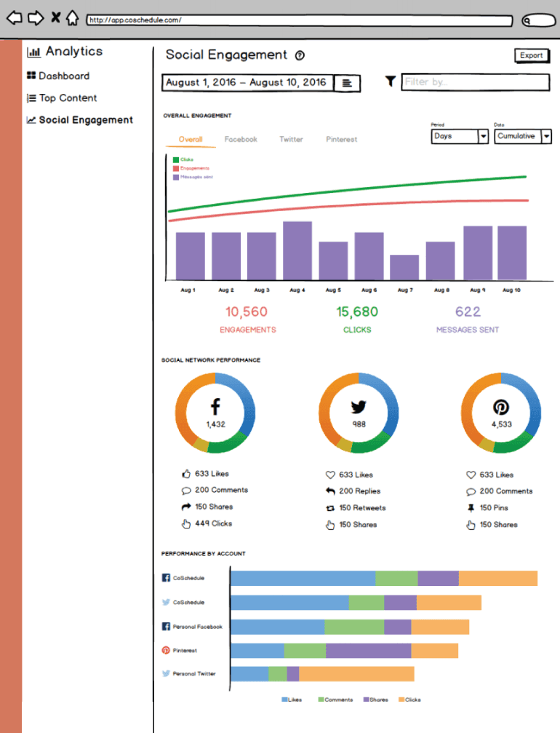Switch to the Facebook engagement tab

tap(240, 139)
